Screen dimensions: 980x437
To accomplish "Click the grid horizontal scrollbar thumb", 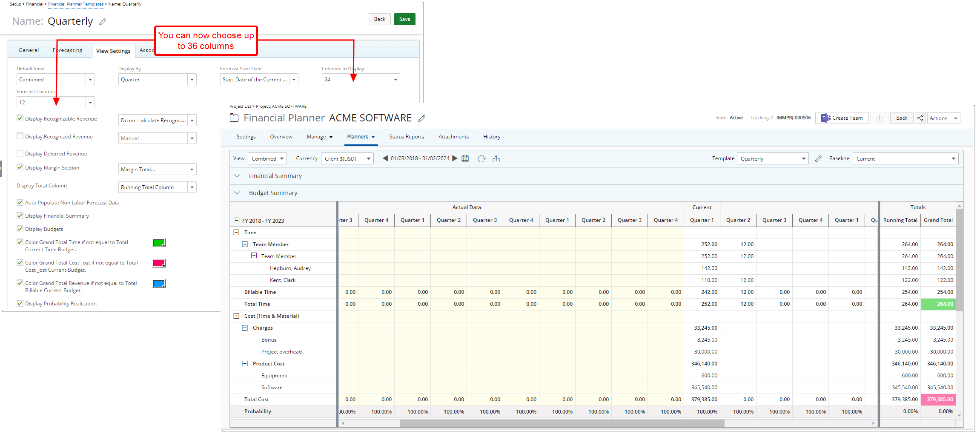I will [x=562, y=423].
